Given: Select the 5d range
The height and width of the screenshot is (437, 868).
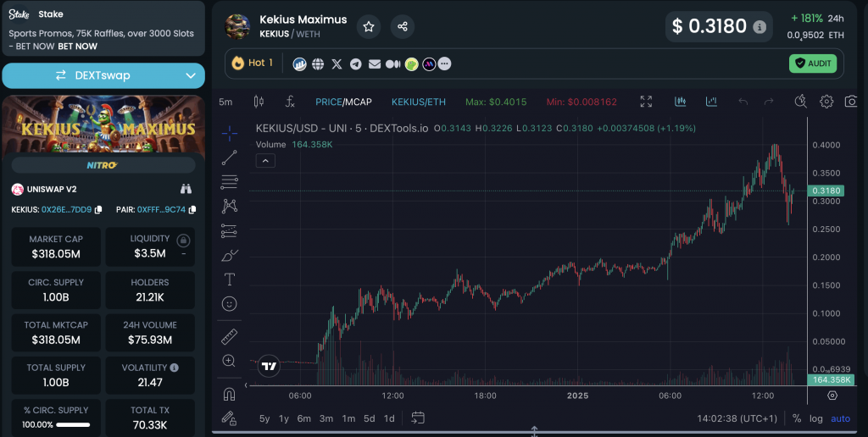Looking at the screenshot, I should tap(370, 418).
